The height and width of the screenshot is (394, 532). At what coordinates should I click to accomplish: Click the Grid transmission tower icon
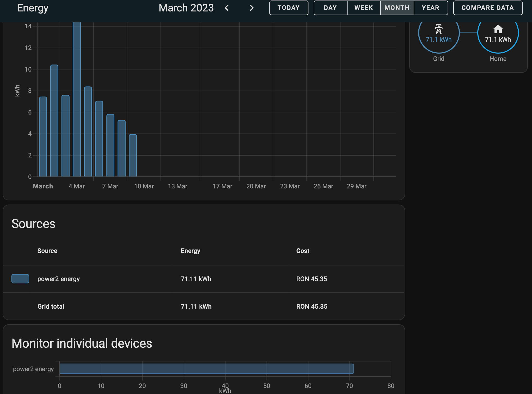[438, 29]
